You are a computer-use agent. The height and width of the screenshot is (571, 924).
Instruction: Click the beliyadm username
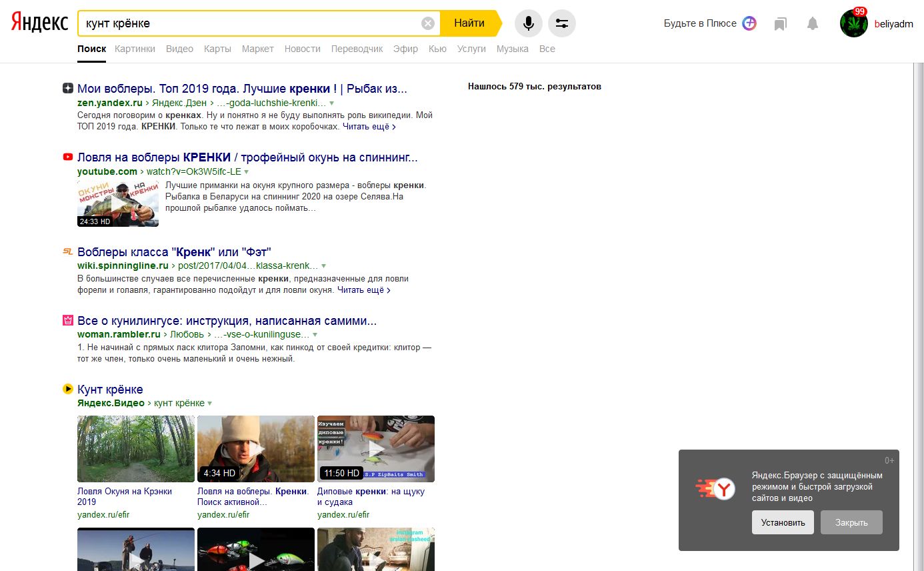tap(894, 24)
